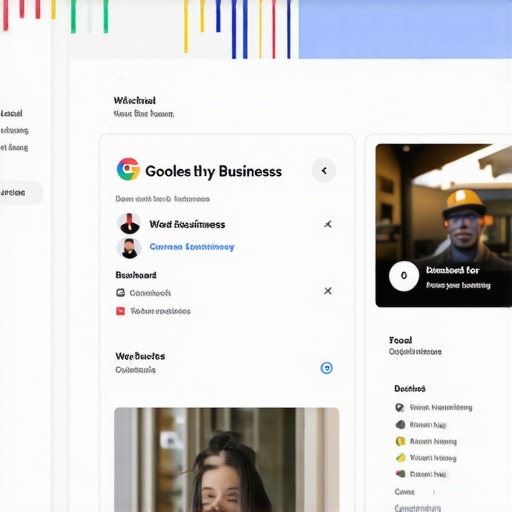The height and width of the screenshot is (512, 512).
Task: Open the photo of the dark-haired woman
Action: (x=227, y=460)
